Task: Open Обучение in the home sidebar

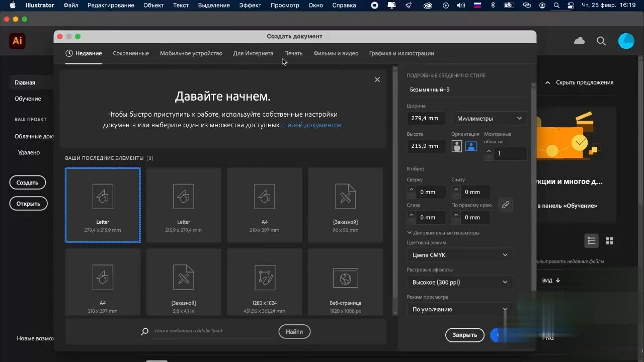Action: [28, 99]
